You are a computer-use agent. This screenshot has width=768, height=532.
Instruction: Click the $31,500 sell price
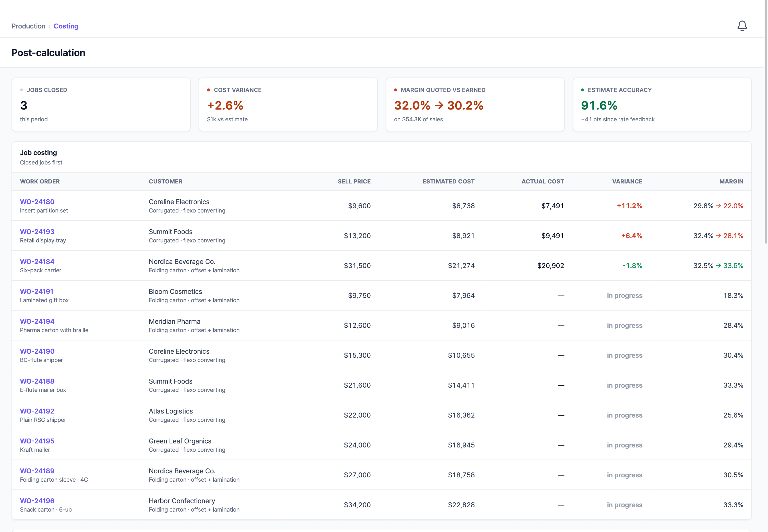357,266
